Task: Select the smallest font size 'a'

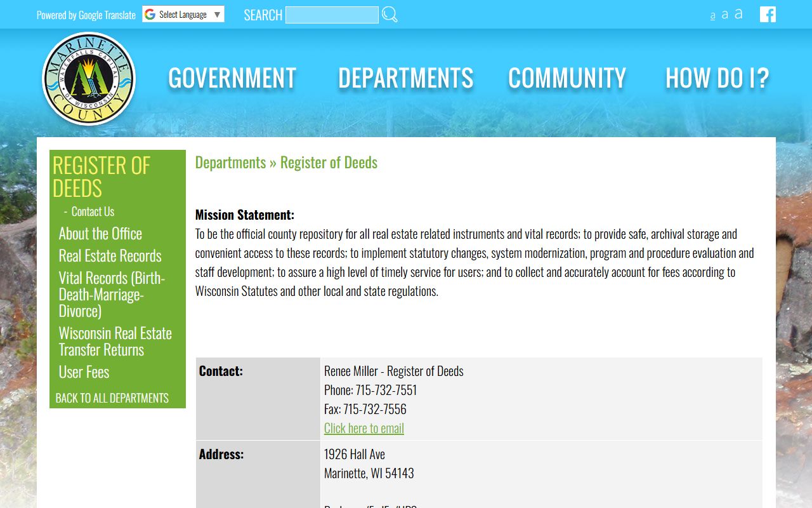Action: (x=712, y=16)
